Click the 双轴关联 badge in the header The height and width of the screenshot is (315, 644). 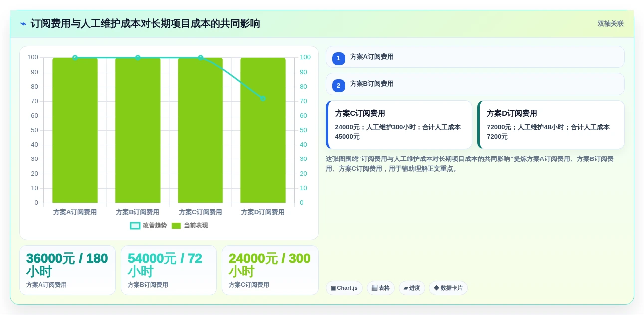tap(610, 24)
